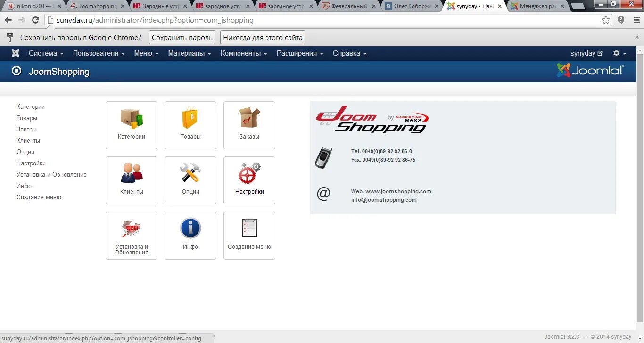
Task: Click the Joomla logo in admin menu bar
Action: click(16, 53)
